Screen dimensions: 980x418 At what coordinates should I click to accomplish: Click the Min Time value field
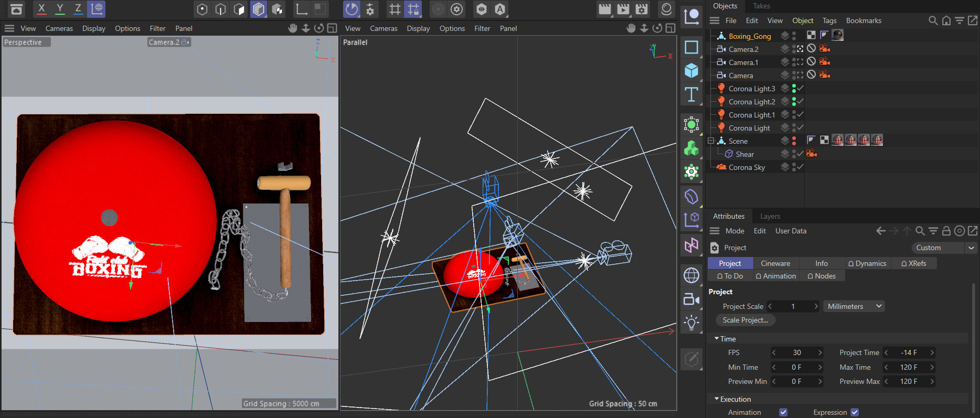pos(796,367)
